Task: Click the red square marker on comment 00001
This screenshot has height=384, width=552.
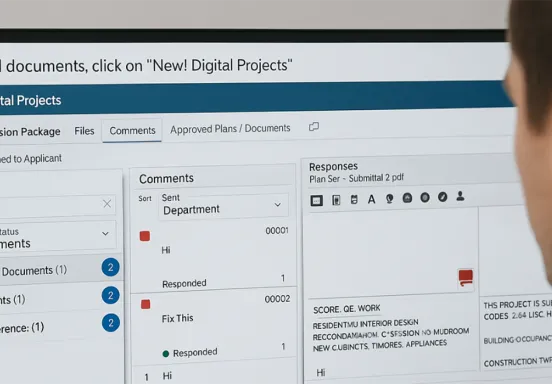Action: click(145, 236)
